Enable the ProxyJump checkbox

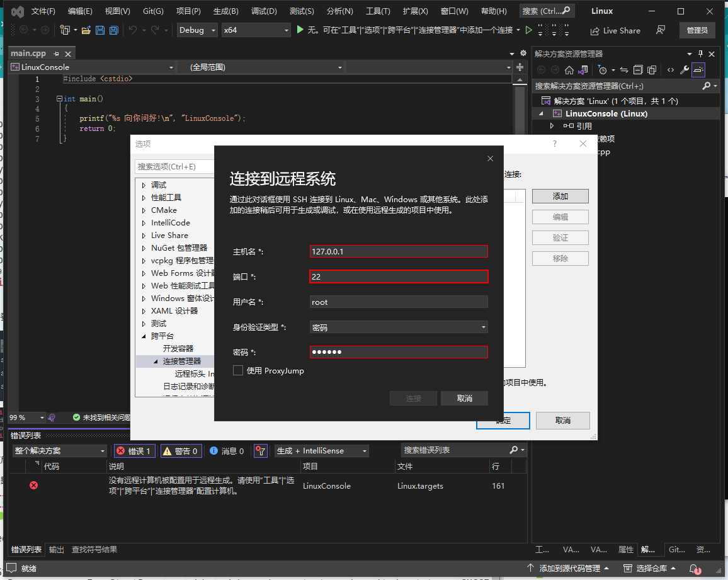click(x=237, y=370)
